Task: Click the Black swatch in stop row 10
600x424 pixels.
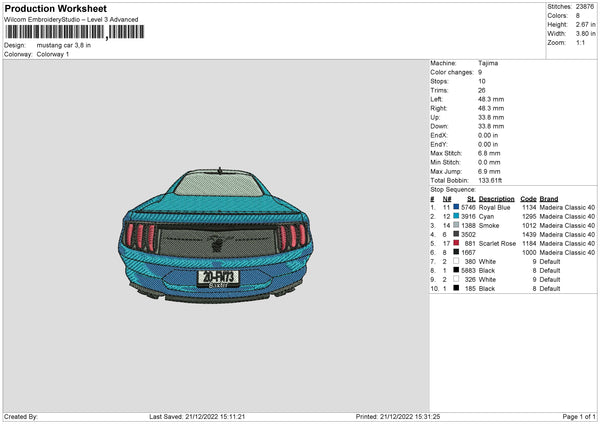Action: (x=456, y=288)
